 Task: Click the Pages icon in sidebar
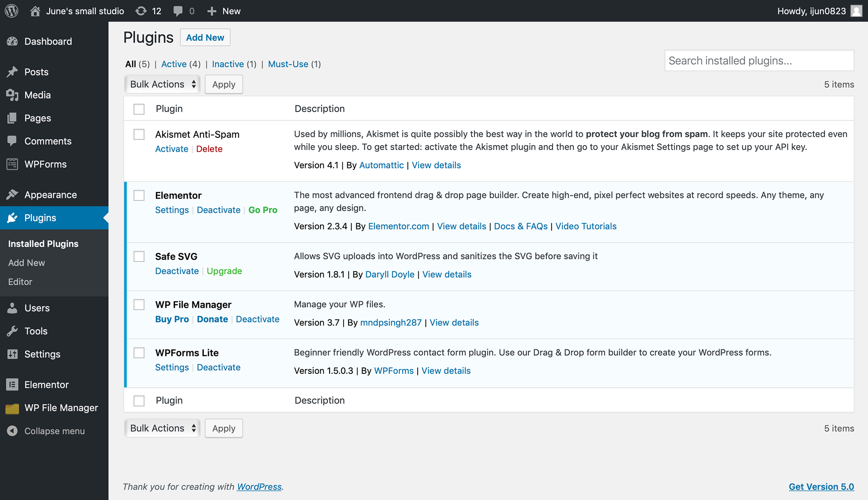(12, 118)
